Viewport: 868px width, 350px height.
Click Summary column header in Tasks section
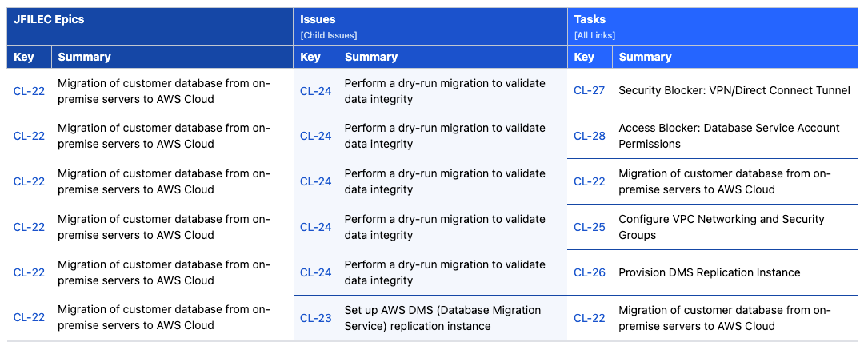pyautogui.click(x=645, y=57)
